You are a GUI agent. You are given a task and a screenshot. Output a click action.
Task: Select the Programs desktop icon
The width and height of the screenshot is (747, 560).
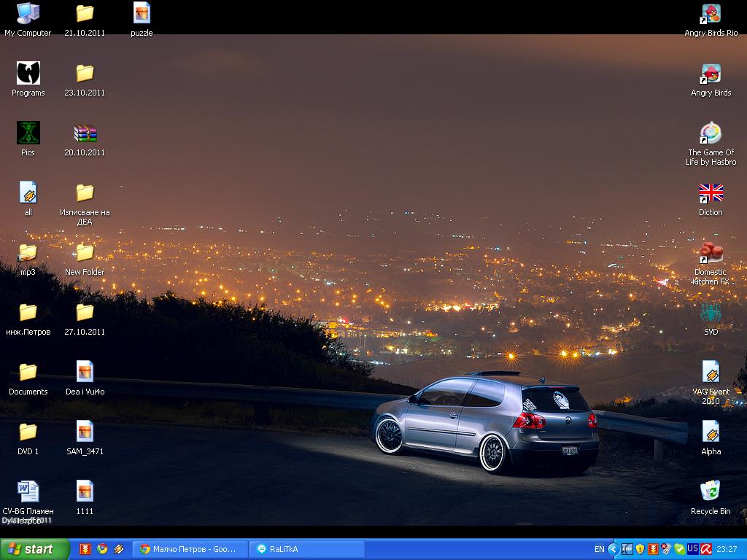point(28,74)
